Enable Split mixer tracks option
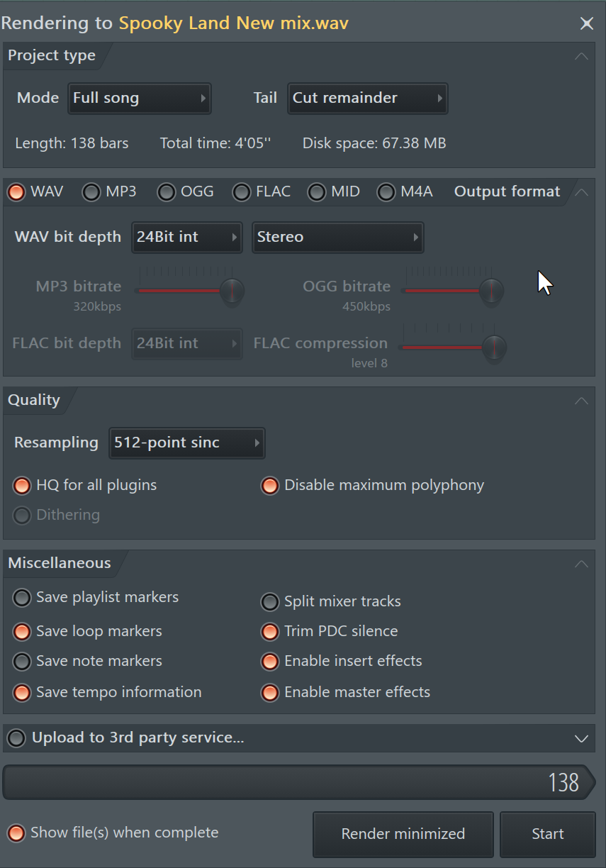Screen dimensions: 606x868 coord(270,602)
